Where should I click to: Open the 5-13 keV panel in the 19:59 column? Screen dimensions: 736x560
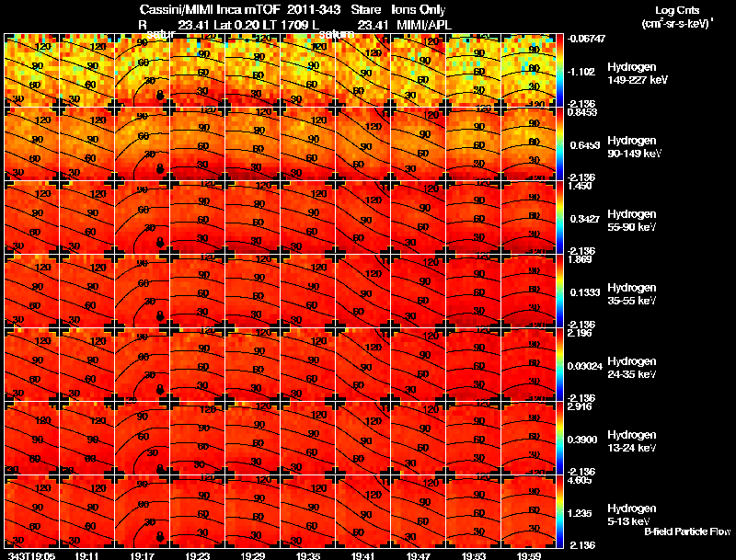pos(529,512)
